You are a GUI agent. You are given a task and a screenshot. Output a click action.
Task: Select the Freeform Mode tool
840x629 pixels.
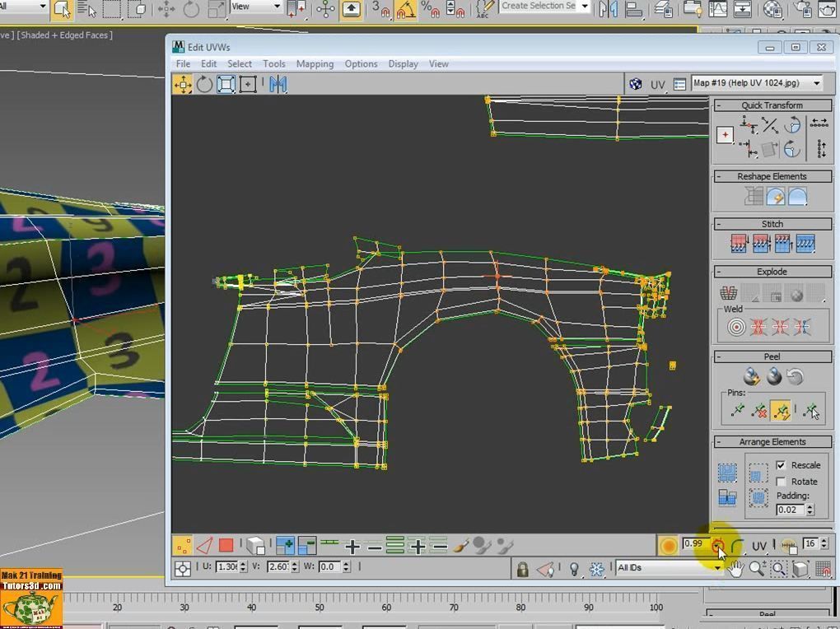click(248, 84)
